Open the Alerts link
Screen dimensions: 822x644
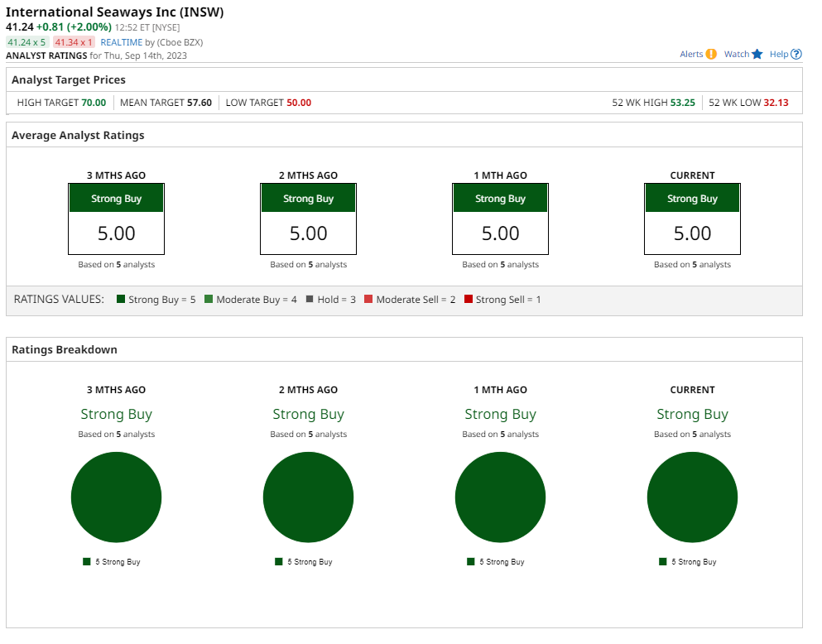pyautogui.click(x=691, y=54)
